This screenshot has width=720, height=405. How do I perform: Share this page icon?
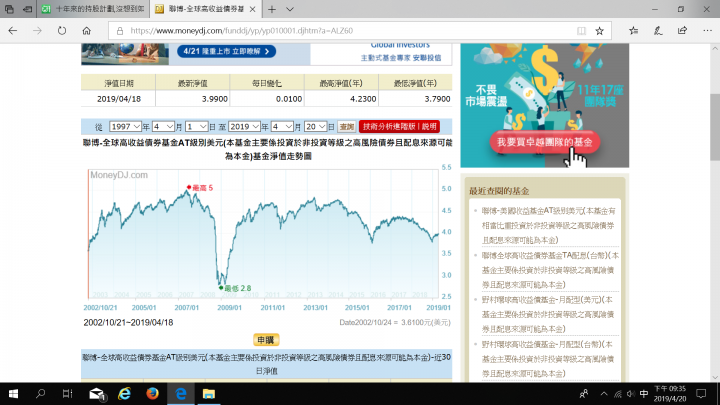point(682,31)
